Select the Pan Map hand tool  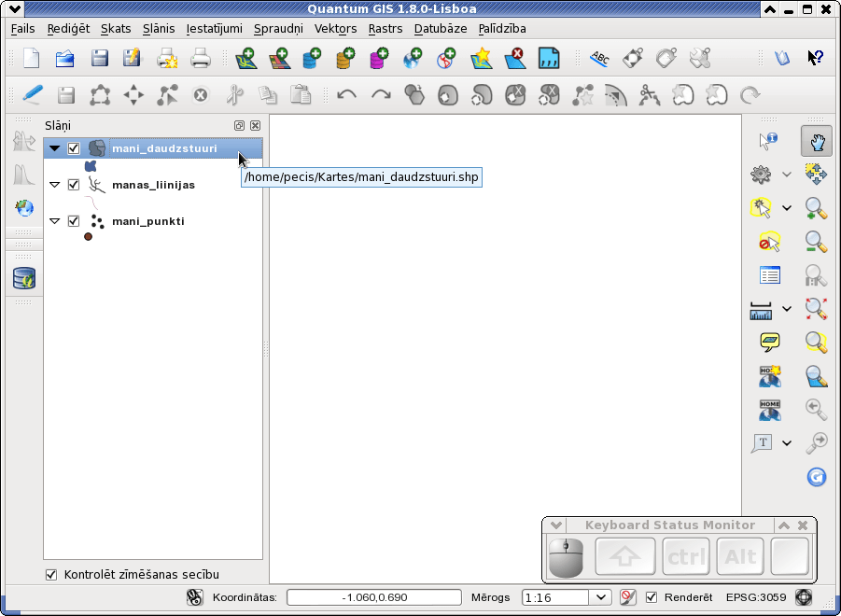(x=817, y=142)
